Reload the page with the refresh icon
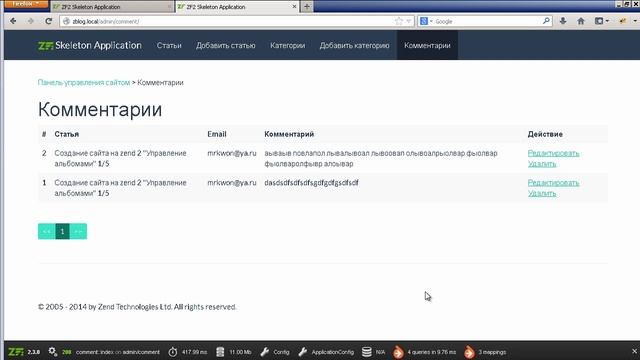The image size is (640, 360). pos(49,21)
